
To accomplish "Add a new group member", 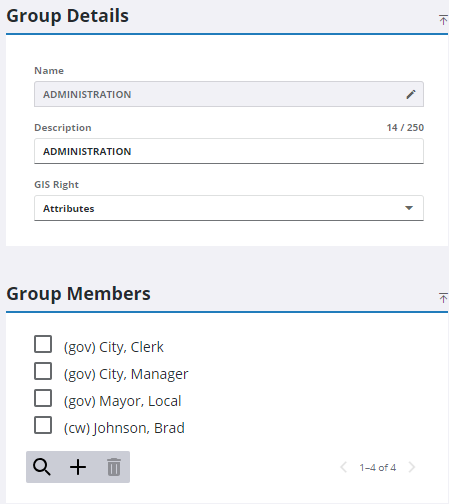I will click(78, 467).
